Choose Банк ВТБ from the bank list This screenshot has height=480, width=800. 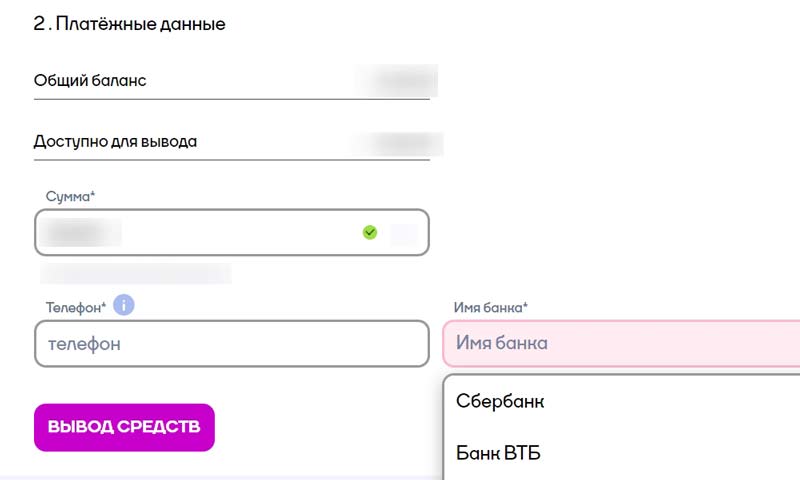pos(498,453)
